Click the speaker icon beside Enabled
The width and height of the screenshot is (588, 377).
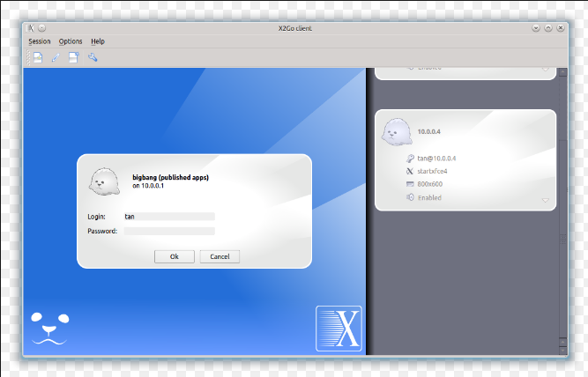[x=410, y=197]
